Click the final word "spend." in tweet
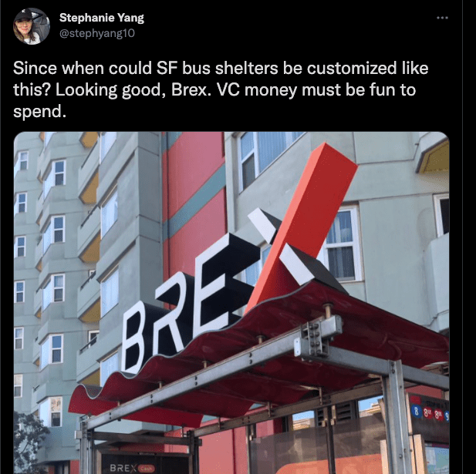Viewport: 476px width, 474px height. (39, 113)
